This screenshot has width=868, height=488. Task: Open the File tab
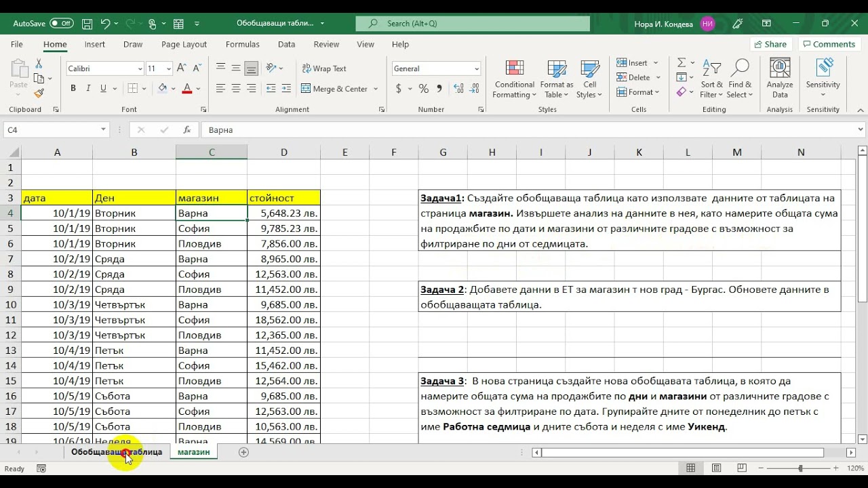(17, 44)
